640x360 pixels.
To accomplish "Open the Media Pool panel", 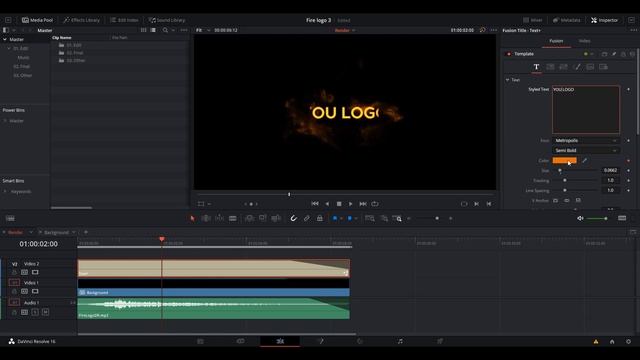I will pos(37,20).
